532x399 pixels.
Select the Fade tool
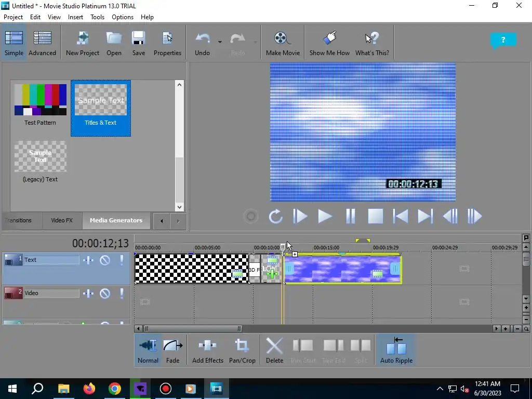[x=172, y=351]
